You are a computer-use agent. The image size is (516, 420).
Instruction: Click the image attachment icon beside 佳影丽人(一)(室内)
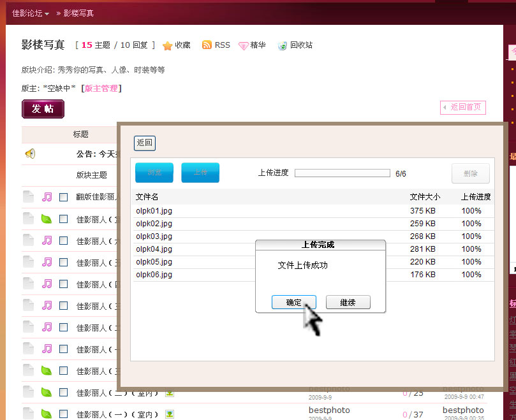[x=170, y=414]
